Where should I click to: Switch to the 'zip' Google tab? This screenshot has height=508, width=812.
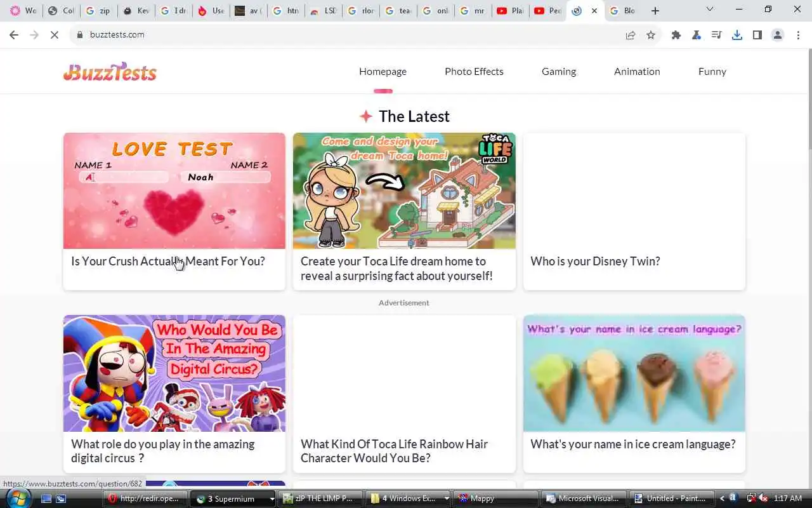tap(98, 11)
